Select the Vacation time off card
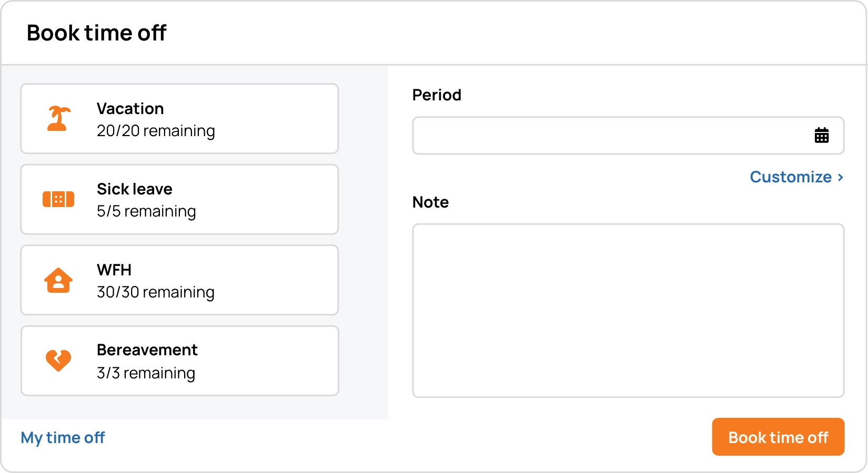 (179, 119)
